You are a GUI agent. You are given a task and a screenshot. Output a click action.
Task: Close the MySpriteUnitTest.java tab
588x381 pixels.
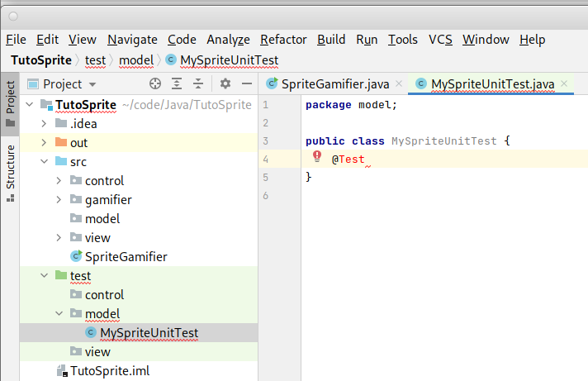564,83
